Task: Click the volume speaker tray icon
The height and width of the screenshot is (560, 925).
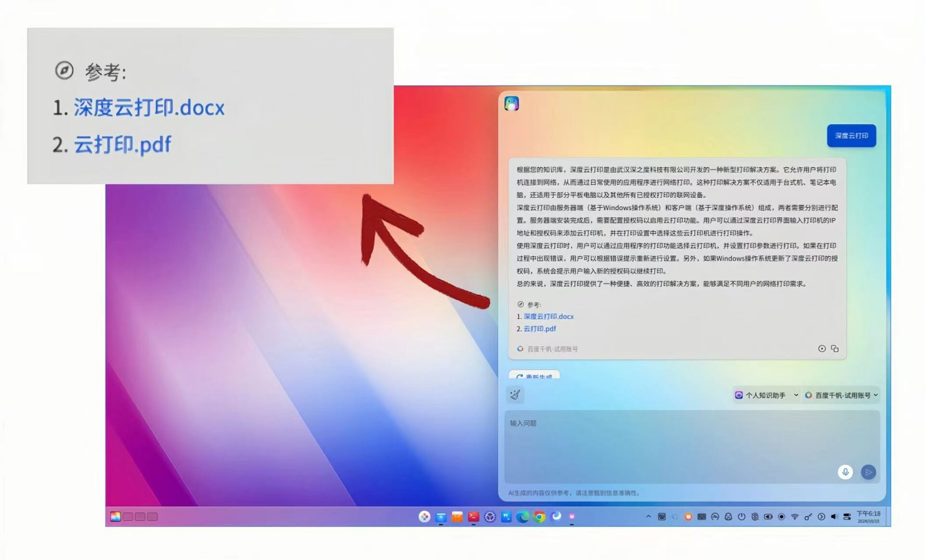Action: [834, 517]
